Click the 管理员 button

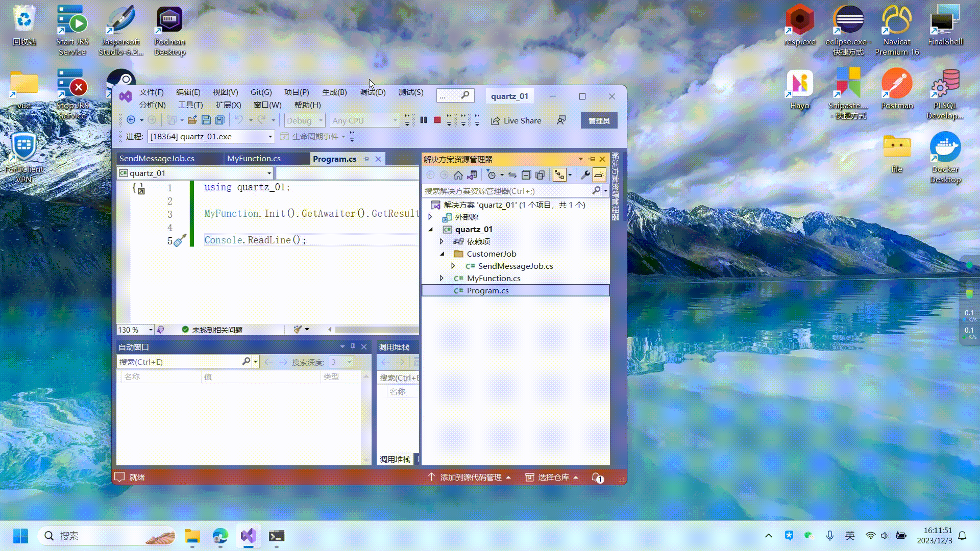click(x=599, y=121)
